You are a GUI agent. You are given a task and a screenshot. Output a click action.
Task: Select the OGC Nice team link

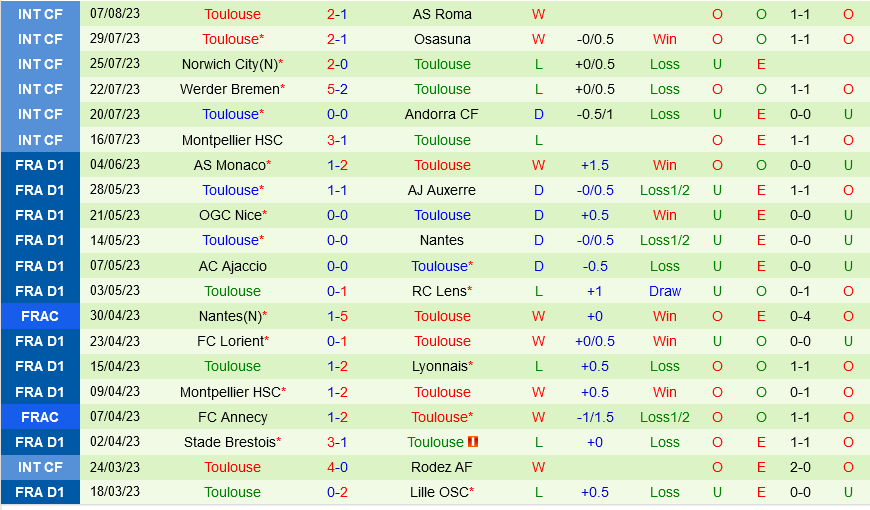click(x=232, y=215)
